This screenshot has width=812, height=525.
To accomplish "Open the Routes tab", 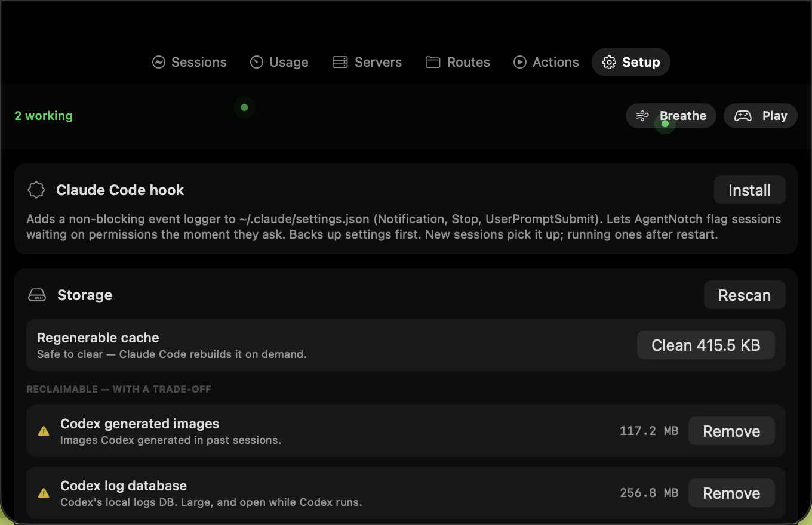I will (457, 62).
